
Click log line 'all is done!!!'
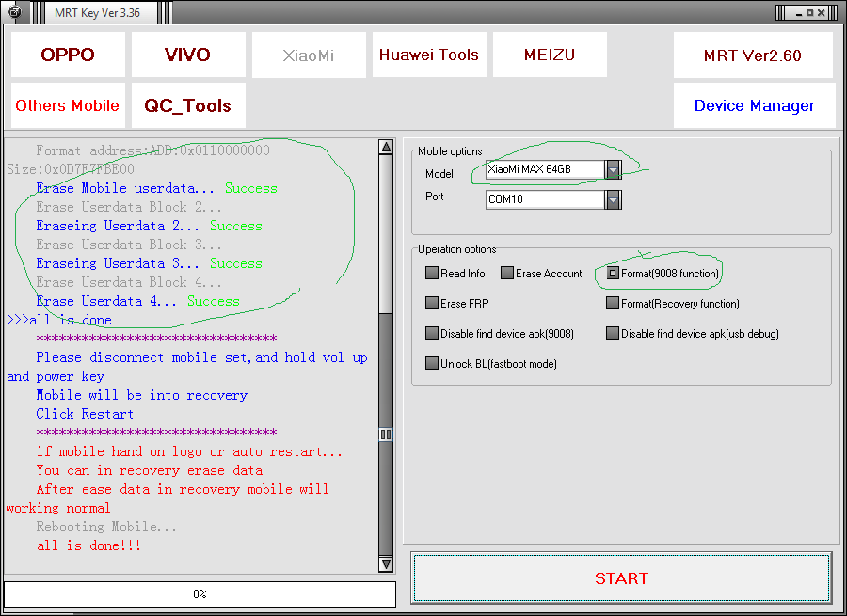coord(88,545)
